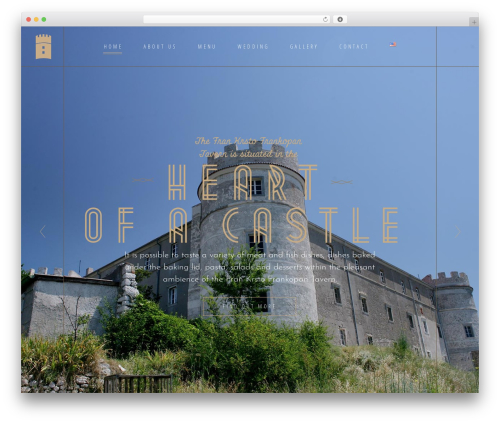Advance to next slide with right arrow
The image size is (500, 423).
point(458,232)
